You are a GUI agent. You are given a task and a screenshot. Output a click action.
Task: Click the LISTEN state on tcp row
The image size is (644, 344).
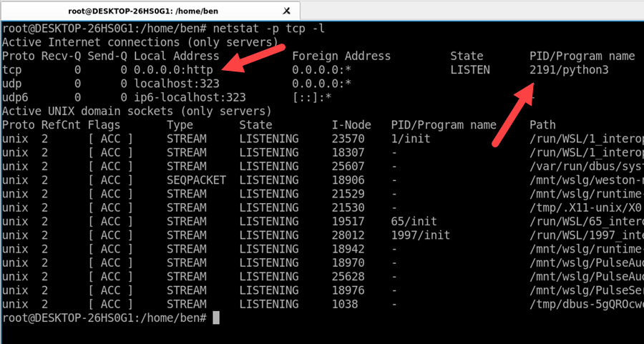click(470, 70)
